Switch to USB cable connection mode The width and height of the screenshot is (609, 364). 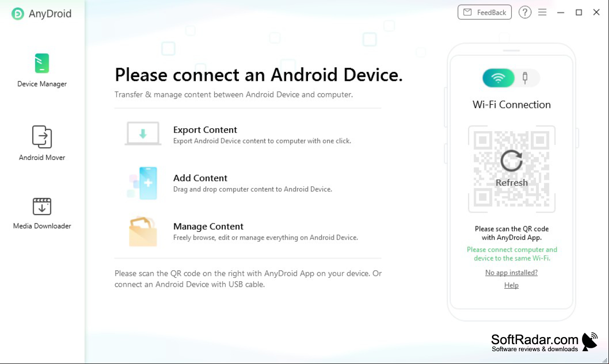525,78
